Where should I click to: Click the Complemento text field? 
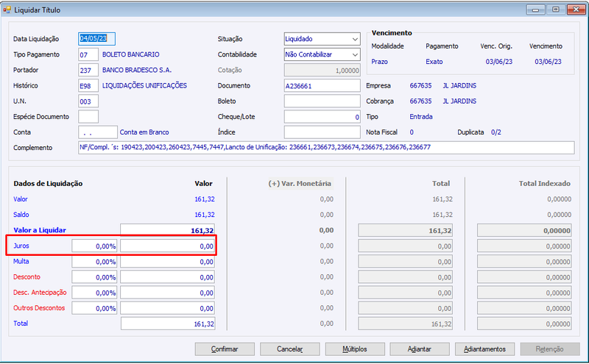(326, 148)
